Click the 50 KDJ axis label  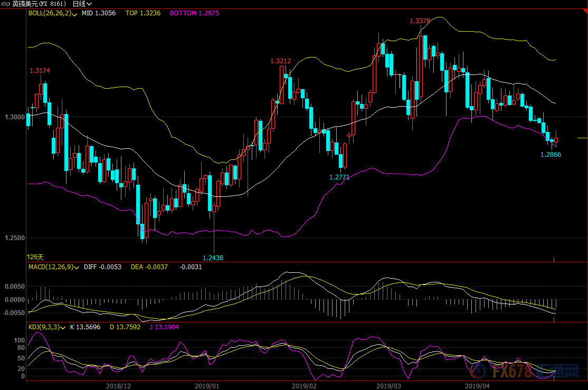21,358
